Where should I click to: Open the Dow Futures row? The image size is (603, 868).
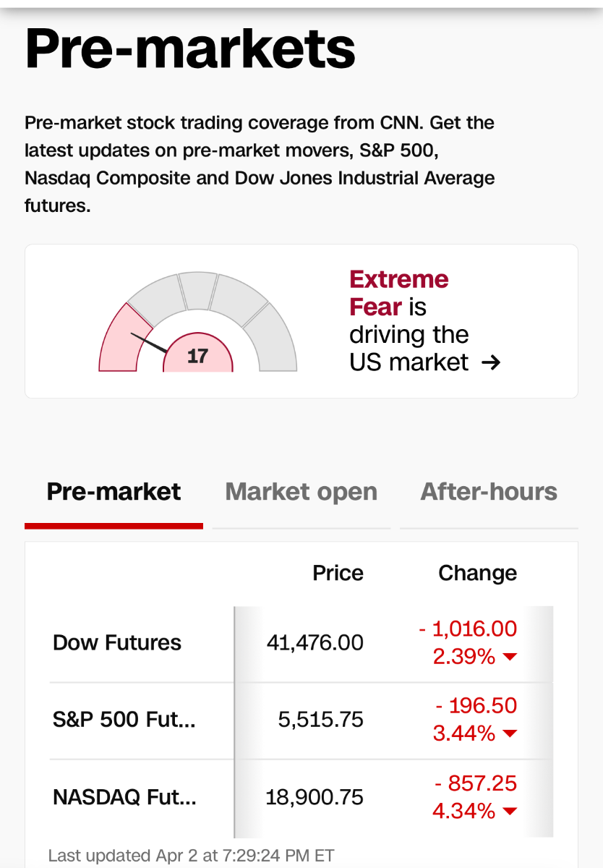point(117,642)
